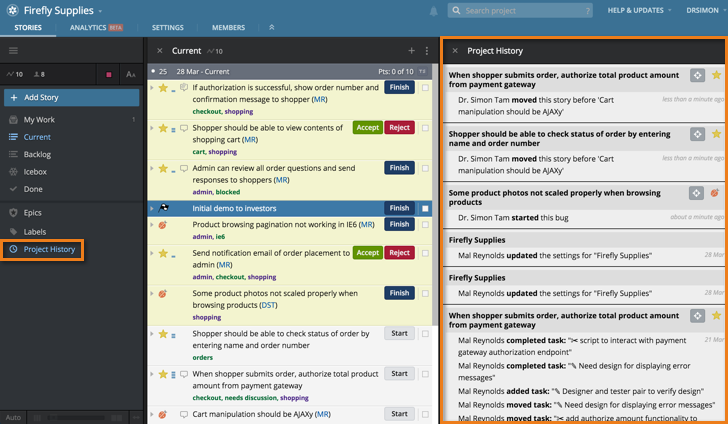Image resolution: width=728 pixels, height=424 pixels.
Task: Change text size with Aa icon
Action: point(131,74)
